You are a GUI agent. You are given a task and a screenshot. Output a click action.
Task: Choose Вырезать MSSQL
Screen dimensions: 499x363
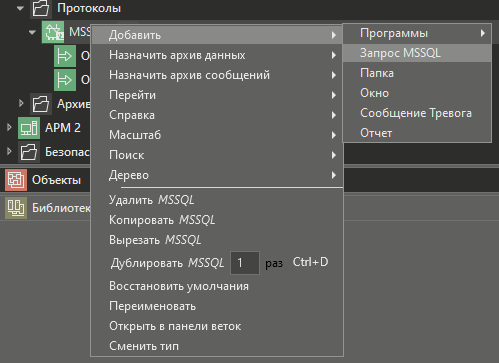coord(217,240)
